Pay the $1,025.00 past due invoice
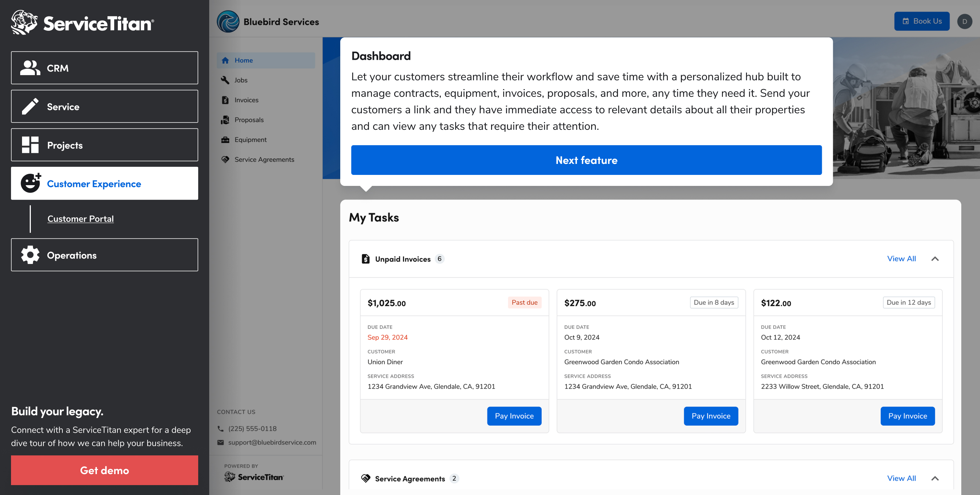The width and height of the screenshot is (980, 495). pos(514,416)
